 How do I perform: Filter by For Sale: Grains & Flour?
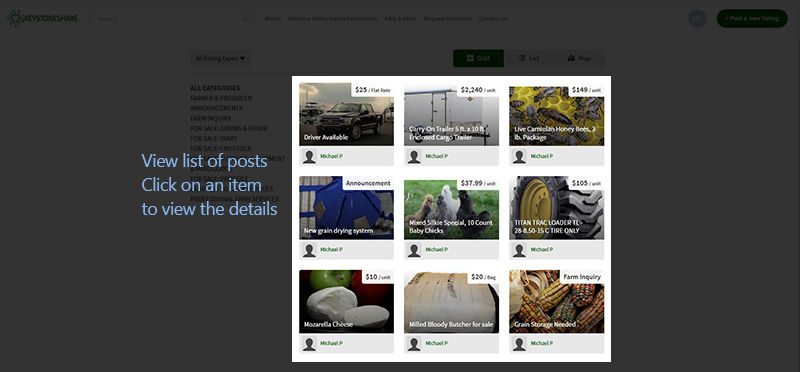click(x=229, y=129)
